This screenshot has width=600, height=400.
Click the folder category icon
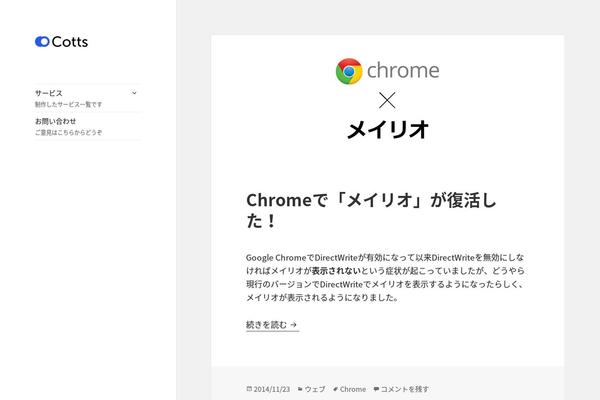[300, 389]
